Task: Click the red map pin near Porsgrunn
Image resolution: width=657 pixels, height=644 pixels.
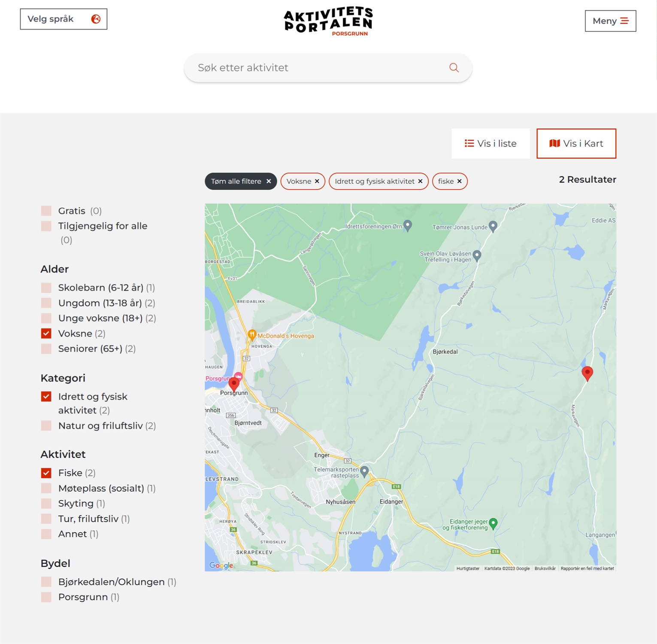Action: [x=234, y=383]
